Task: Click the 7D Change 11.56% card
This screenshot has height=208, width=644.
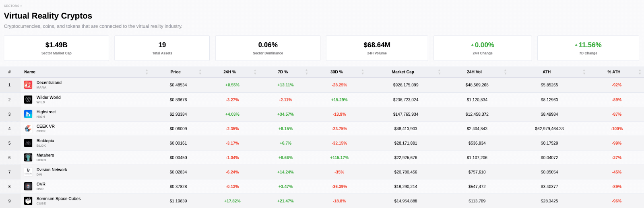Action: pos(588,48)
